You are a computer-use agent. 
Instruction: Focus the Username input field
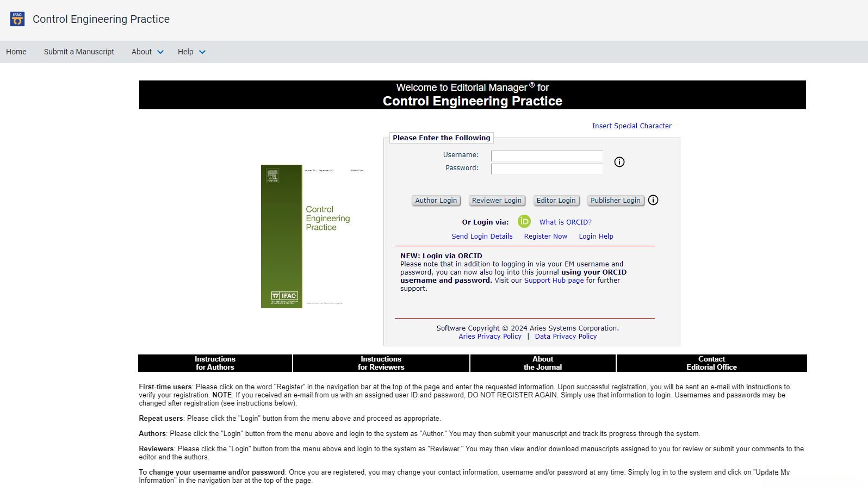click(547, 156)
